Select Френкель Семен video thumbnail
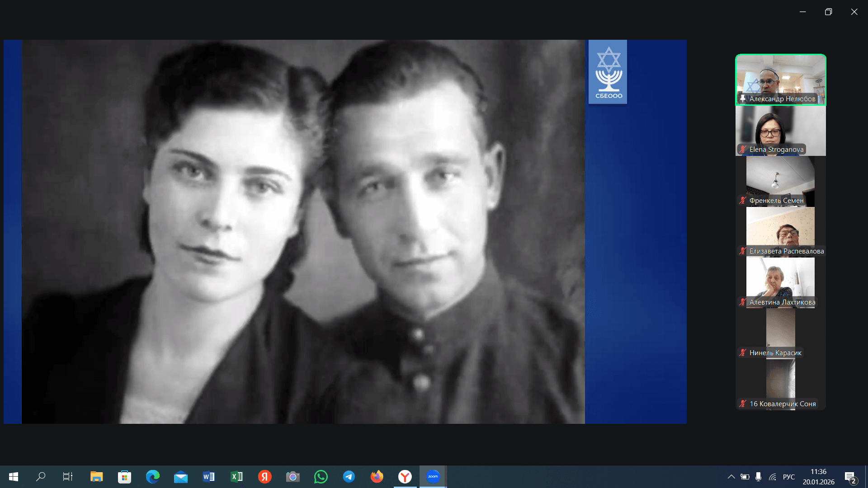868x488 pixels. [781, 181]
